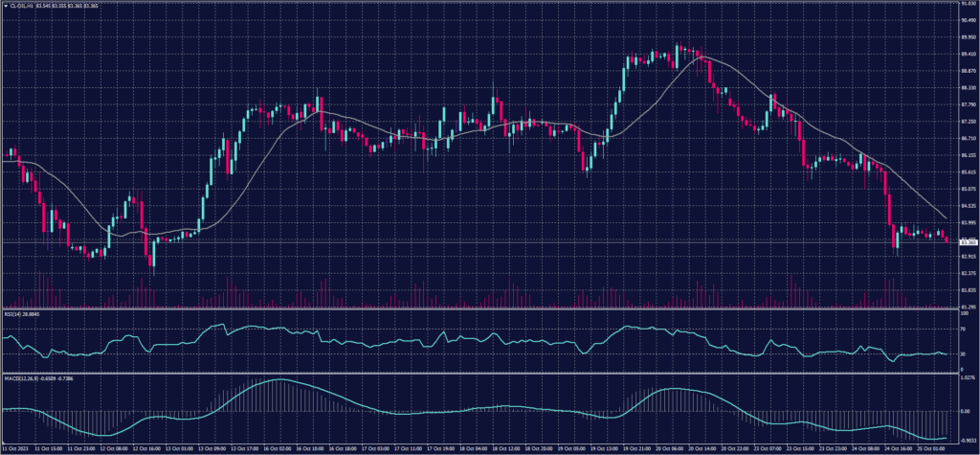Click the highlighted current price tag 83.365

[x=968, y=243]
